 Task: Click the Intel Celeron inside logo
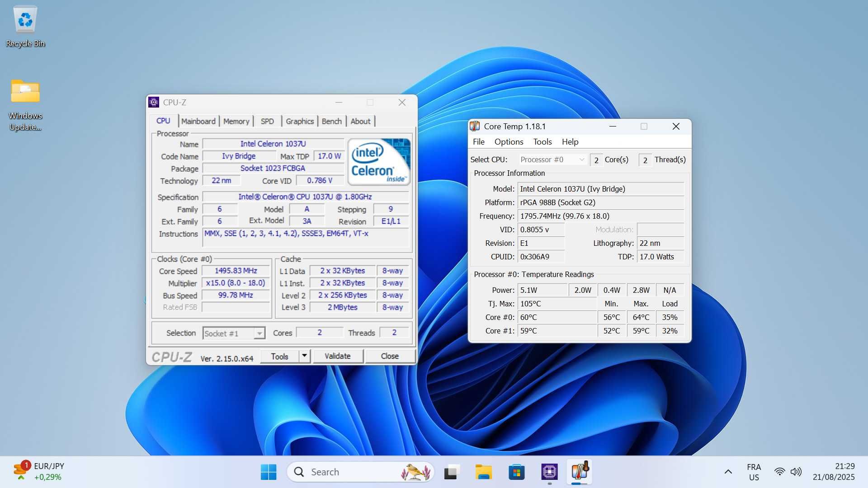coord(379,162)
